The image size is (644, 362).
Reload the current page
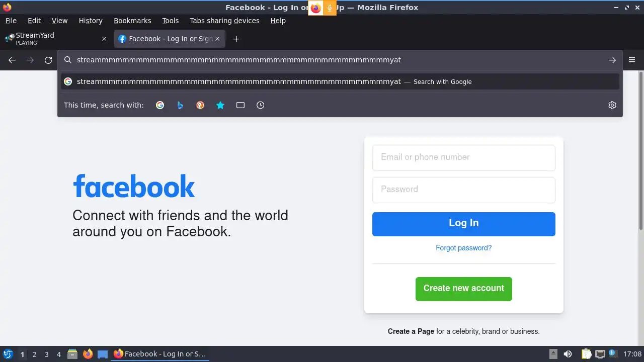click(x=48, y=60)
